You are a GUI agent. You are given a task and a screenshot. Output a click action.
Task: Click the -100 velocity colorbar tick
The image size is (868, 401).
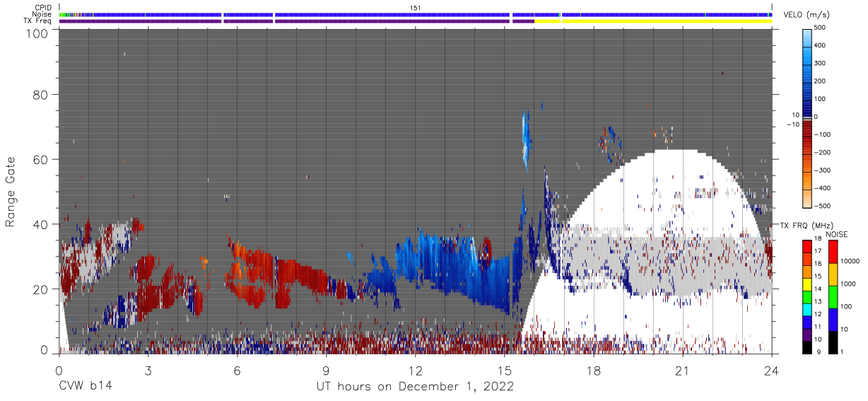[x=822, y=134]
